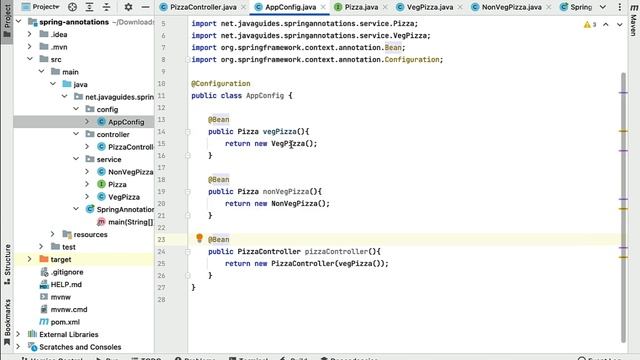
Task: Fold the pizzaController method at line 24
Action: [x=188, y=251]
